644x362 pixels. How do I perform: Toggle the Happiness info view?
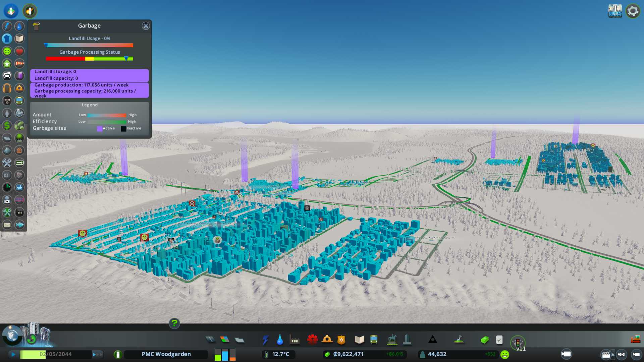pyautogui.click(x=7, y=51)
